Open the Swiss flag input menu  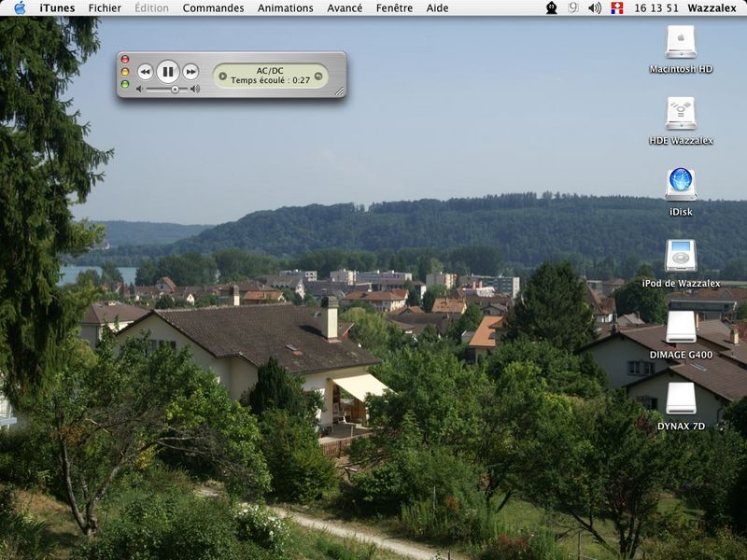click(x=617, y=8)
